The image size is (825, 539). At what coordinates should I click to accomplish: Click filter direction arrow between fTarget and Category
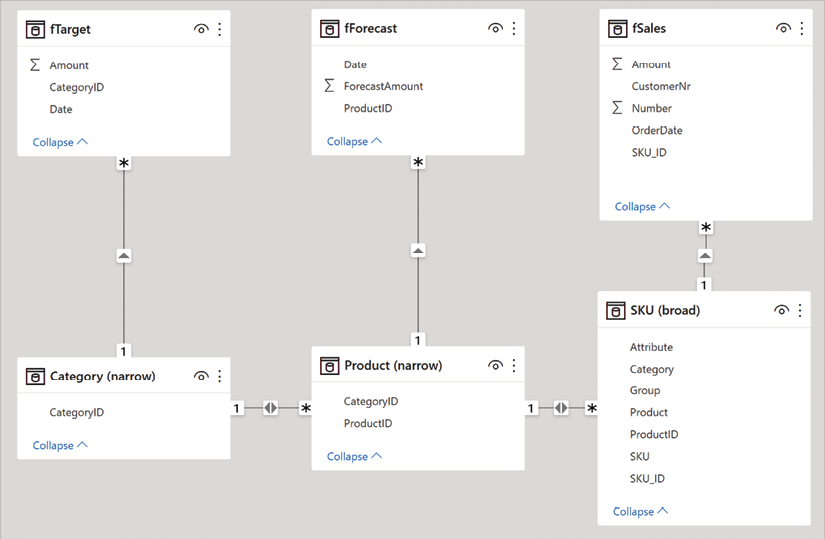124,256
